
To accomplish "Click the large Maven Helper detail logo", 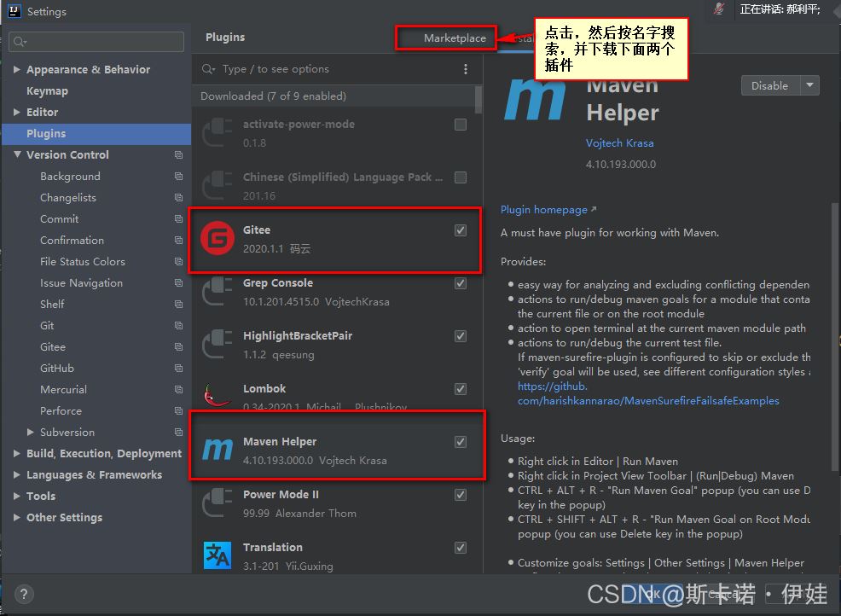I will [x=534, y=100].
